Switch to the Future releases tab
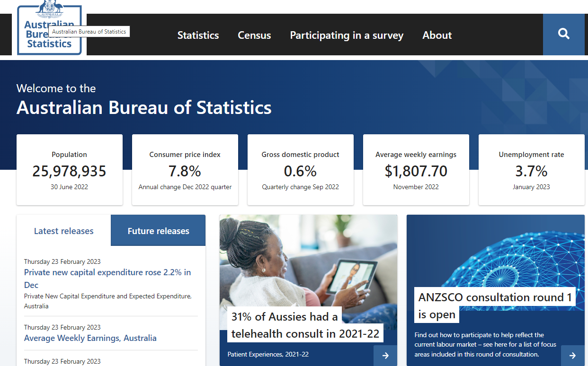 coord(158,231)
